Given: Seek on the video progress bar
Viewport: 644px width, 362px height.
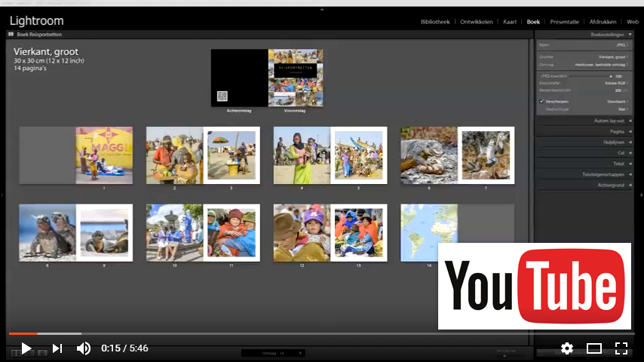Looking at the screenshot, I should [302, 333].
